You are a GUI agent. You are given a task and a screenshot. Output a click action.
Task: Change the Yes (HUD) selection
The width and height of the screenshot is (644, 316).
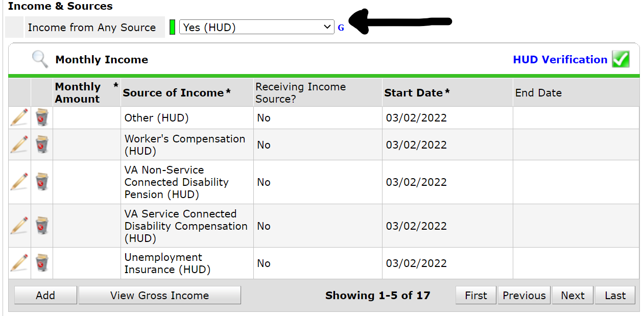(255, 27)
